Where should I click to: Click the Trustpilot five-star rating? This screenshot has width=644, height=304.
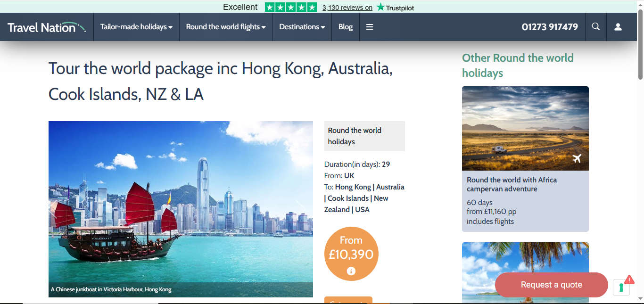pyautogui.click(x=290, y=8)
